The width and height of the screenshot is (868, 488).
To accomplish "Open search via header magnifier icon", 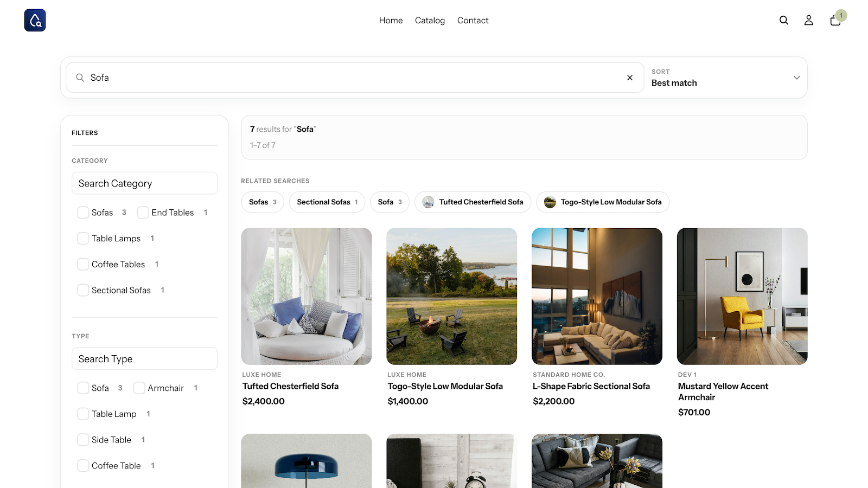I will pyautogui.click(x=784, y=20).
